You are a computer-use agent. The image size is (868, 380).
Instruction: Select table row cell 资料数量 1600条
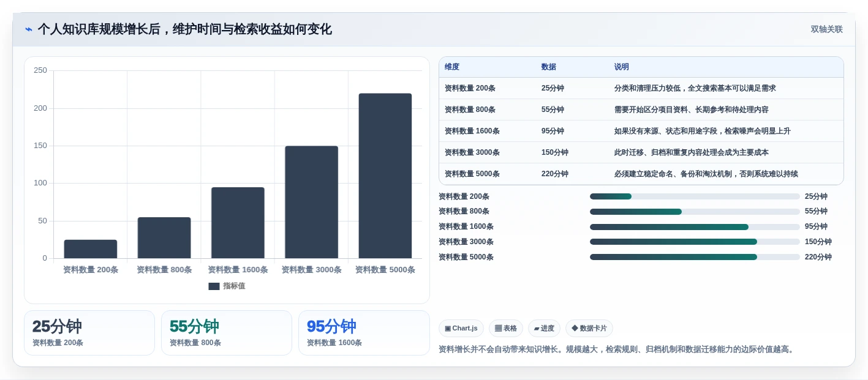[x=472, y=131]
